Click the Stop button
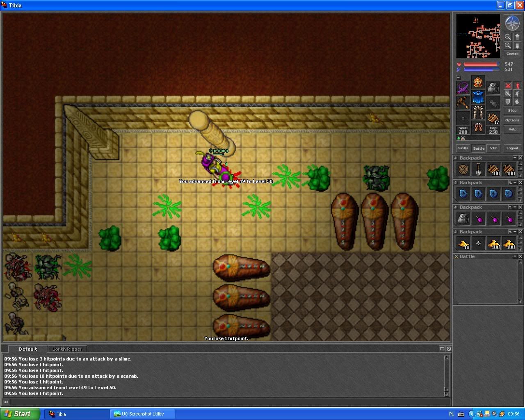525x420 pixels. [512, 110]
